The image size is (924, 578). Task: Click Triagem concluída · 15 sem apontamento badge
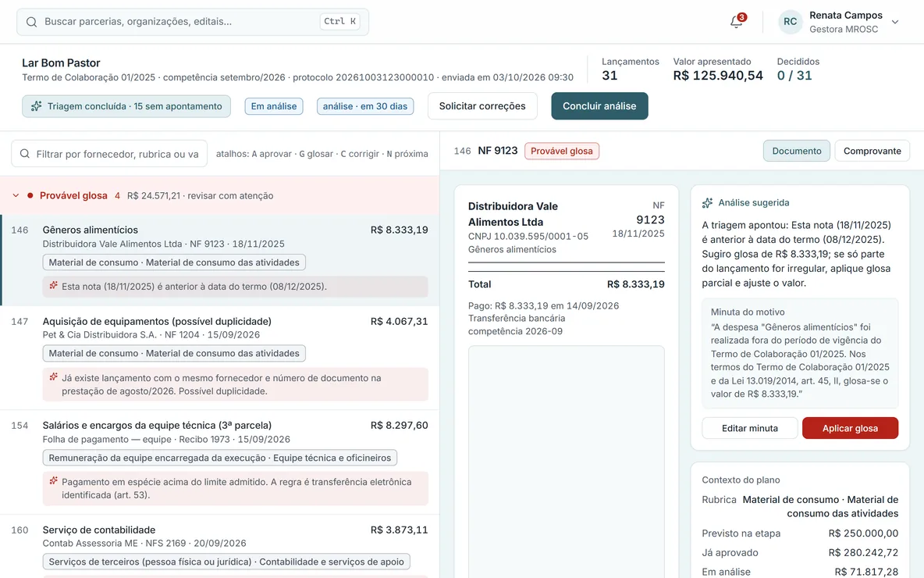[x=126, y=106]
